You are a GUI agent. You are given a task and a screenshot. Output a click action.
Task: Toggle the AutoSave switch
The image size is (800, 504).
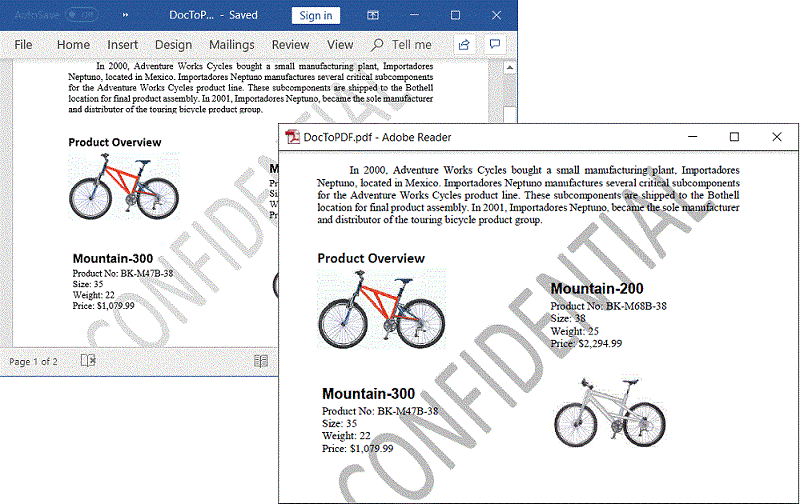(82, 15)
